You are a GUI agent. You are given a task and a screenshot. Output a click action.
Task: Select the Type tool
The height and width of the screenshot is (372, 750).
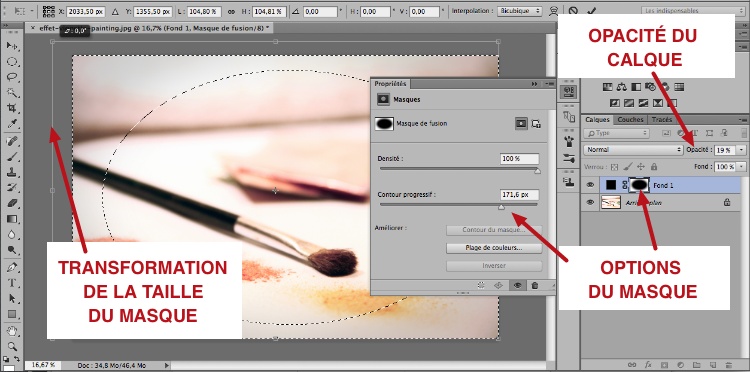(12, 283)
